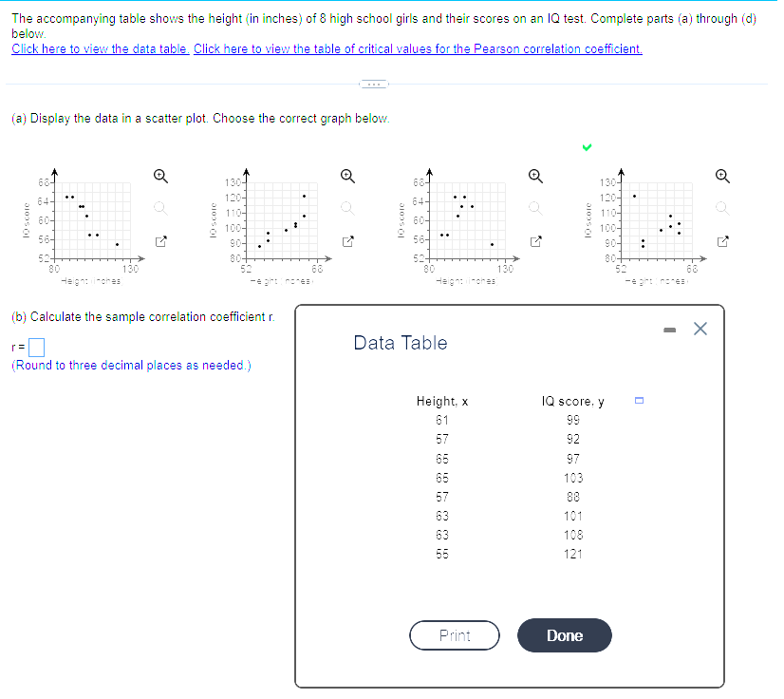Click Done to dismiss the Data Table
The image size is (784, 699).
(564, 635)
